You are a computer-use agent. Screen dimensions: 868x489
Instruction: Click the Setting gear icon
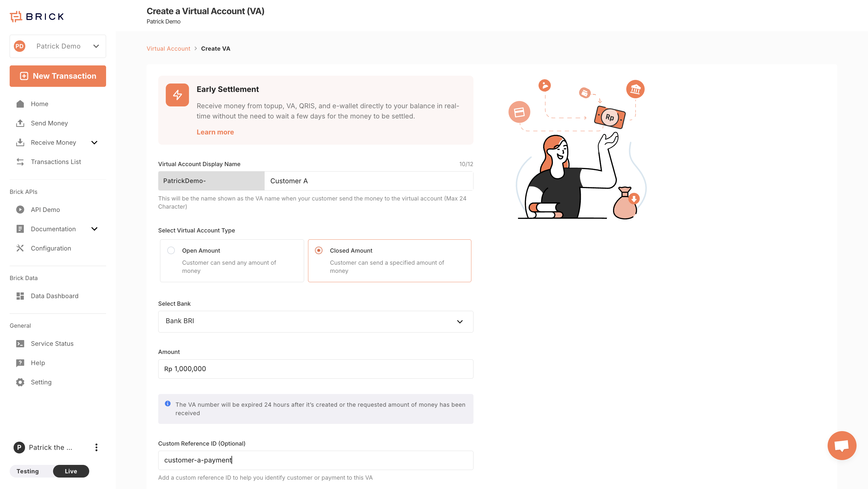click(20, 382)
